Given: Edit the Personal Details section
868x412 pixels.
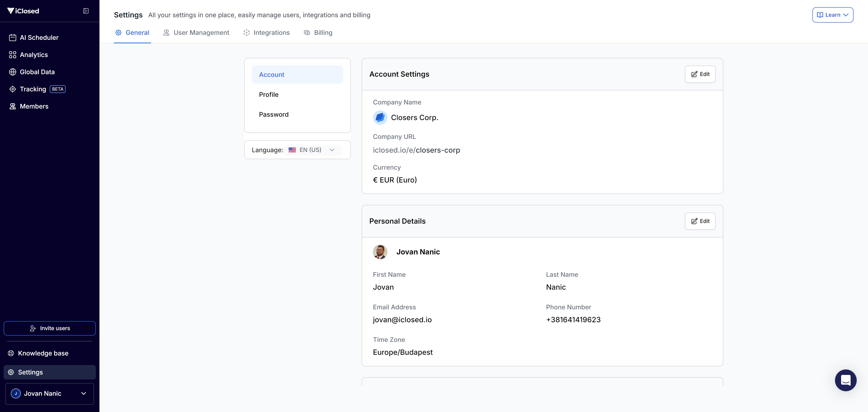Looking at the screenshot, I should (x=700, y=221).
